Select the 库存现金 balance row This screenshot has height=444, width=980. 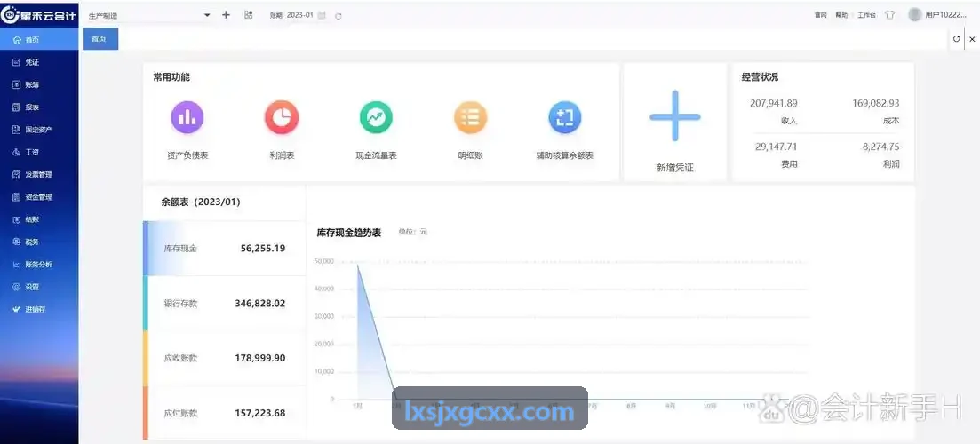(225, 248)
